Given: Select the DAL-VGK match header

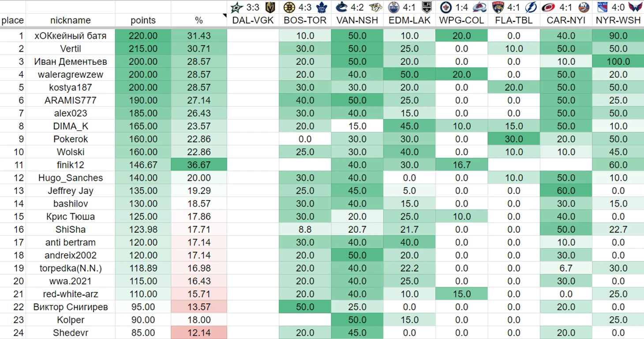Looking at the screenshot, I should [x=253, y=20].
